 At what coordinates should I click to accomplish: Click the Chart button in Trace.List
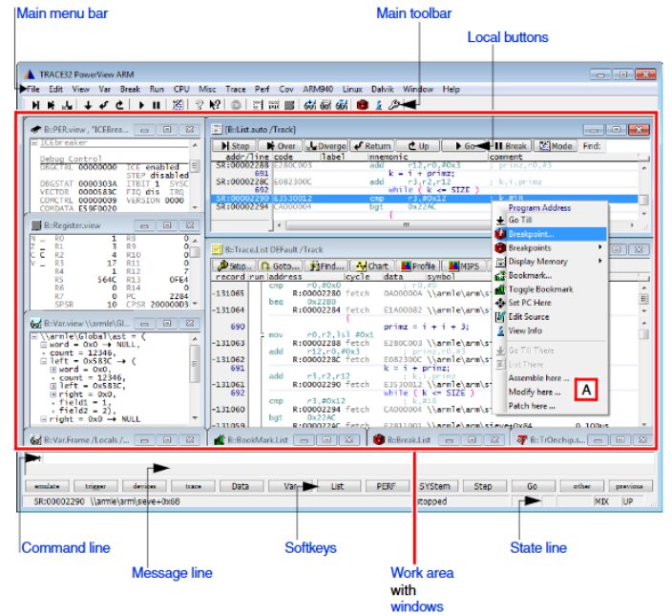pyautogui.click(x=371, y=266)
